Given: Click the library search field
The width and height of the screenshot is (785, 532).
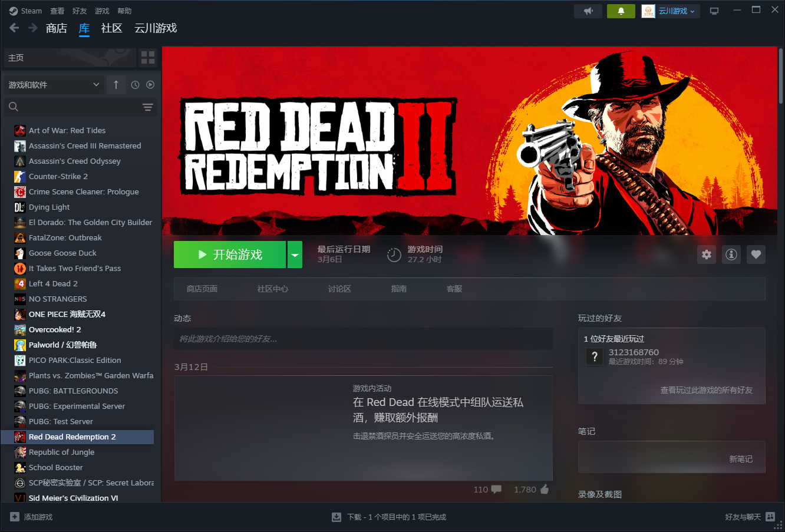Looking at the screenshot, I should [80, 107].
